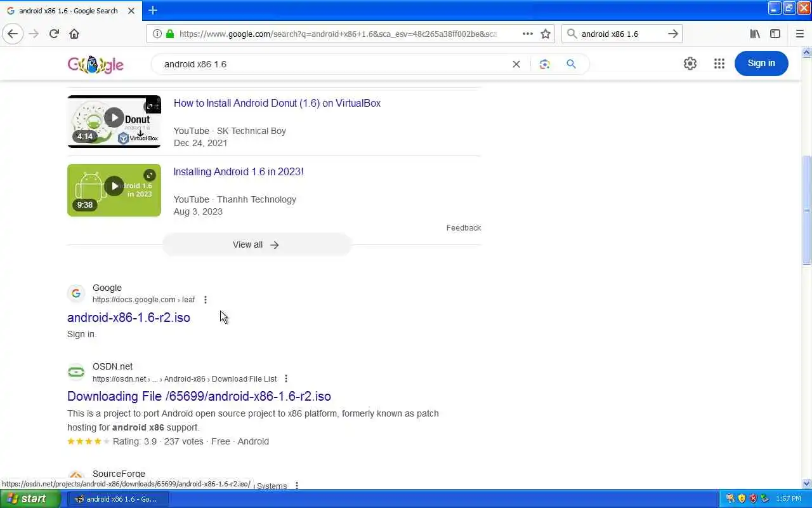Click the site security padlock icon

tap(169, 34)
